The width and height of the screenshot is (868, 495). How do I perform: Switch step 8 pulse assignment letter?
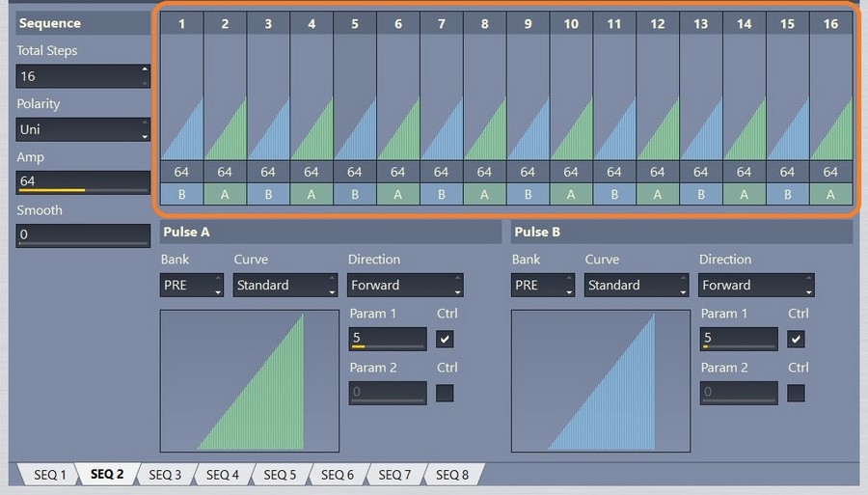coord(484,194)
